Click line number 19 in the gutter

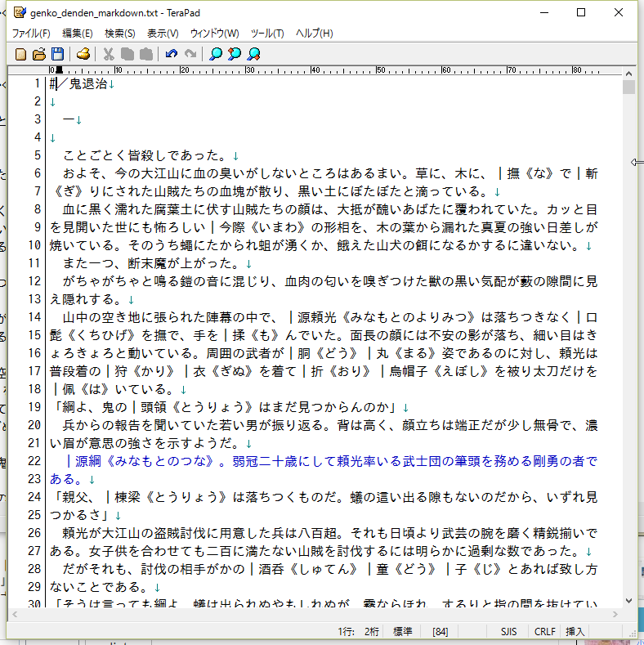coord(34,407)
